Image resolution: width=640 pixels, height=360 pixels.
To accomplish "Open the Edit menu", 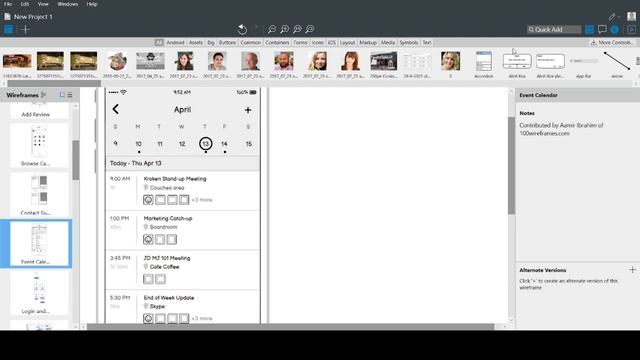I will click(x=25, y=4).
